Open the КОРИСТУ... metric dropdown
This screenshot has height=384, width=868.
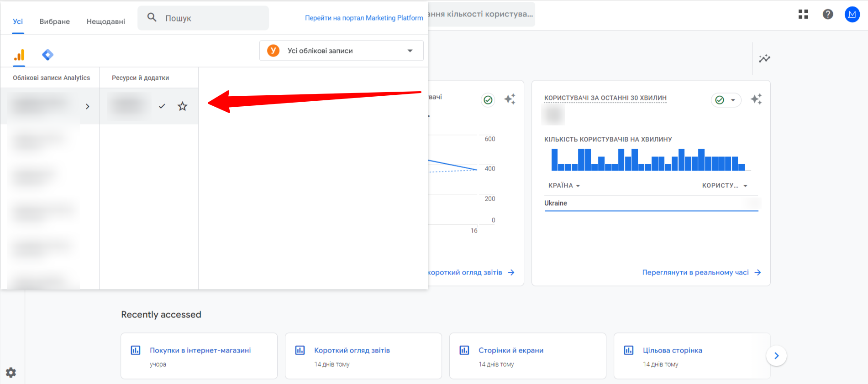(725, 186)
